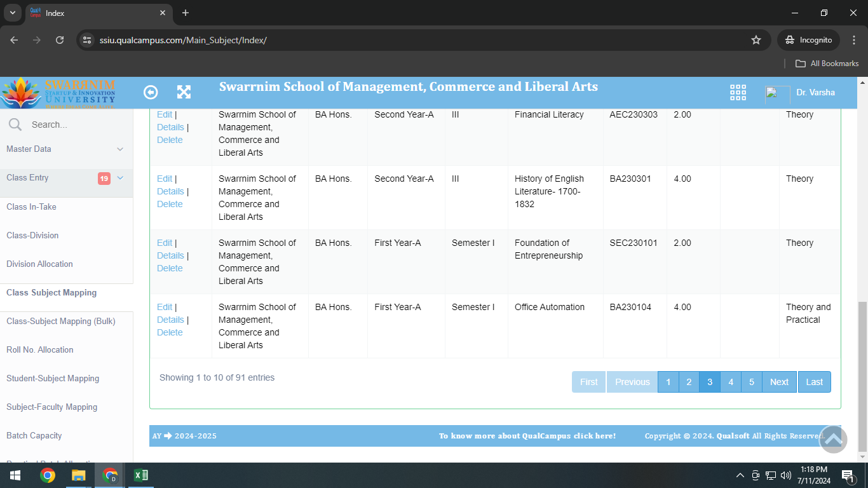
Task: Expand the Master Data menu
Action: (66, 149)
